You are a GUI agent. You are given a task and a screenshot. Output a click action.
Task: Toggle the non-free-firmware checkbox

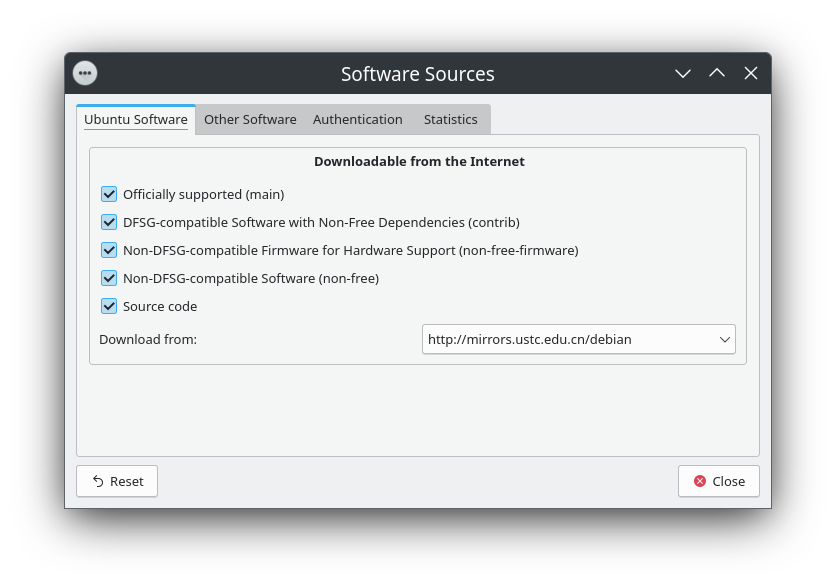click(x=109, y=250)
